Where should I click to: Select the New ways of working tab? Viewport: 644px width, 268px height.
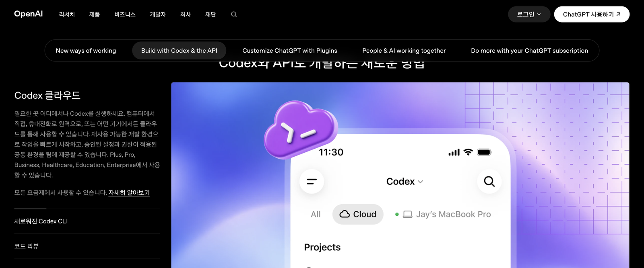coord(86,51)
